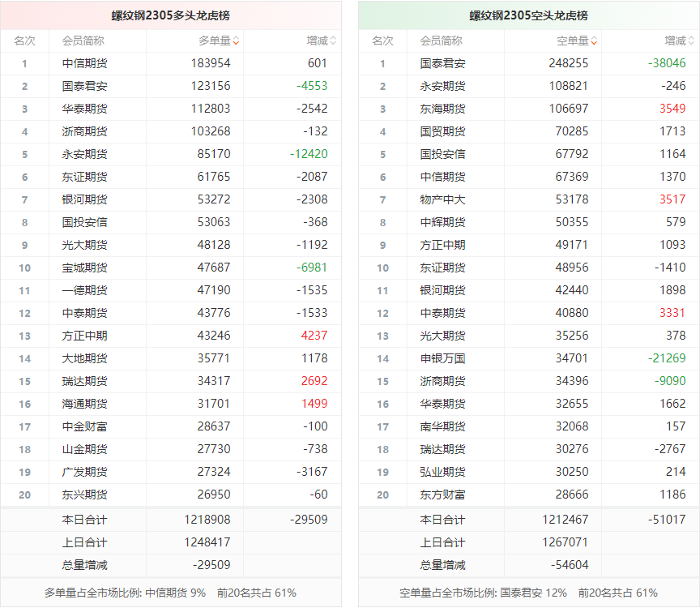Select 东方财富 row in short table
Image resolution: width=700 pixels, height=608 pixels.
coord(442,495)
